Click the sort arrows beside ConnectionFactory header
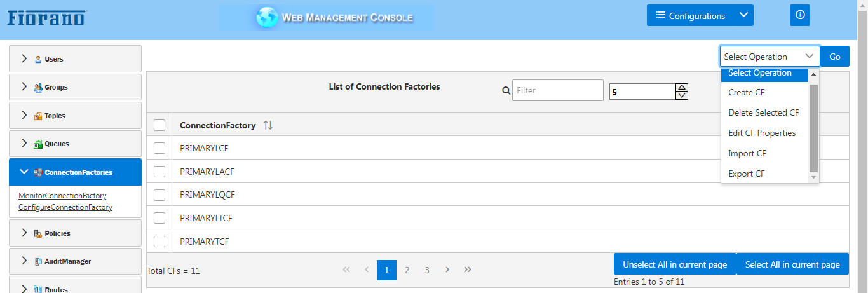868x293 pixels. tap(268, 126)
